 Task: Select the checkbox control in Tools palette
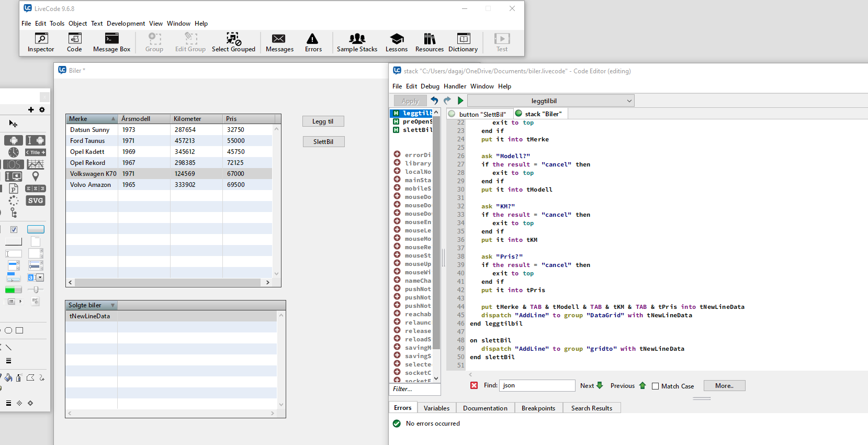click(x=14, y=229)
